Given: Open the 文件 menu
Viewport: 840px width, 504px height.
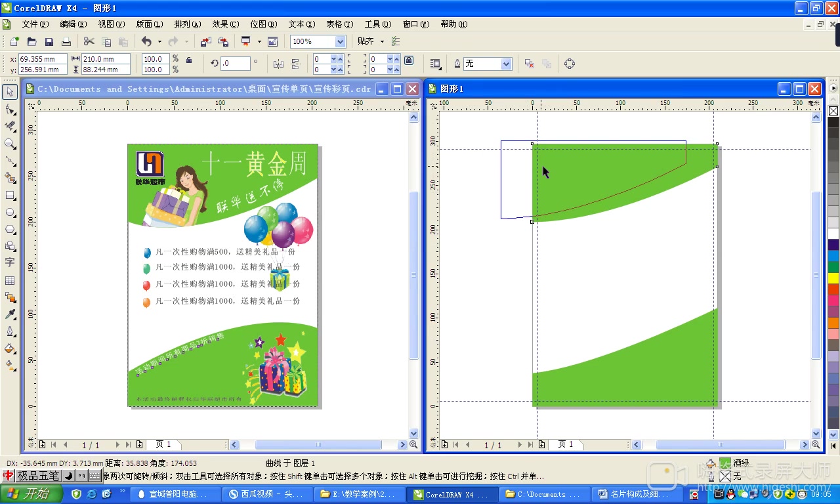Looking at the screenshot, I should (35, 24).
